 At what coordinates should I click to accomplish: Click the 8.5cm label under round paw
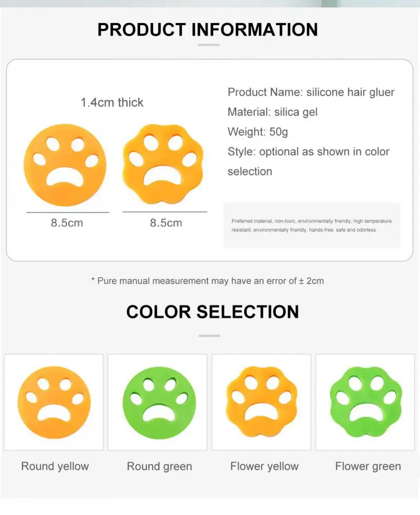tap(67, 223)
